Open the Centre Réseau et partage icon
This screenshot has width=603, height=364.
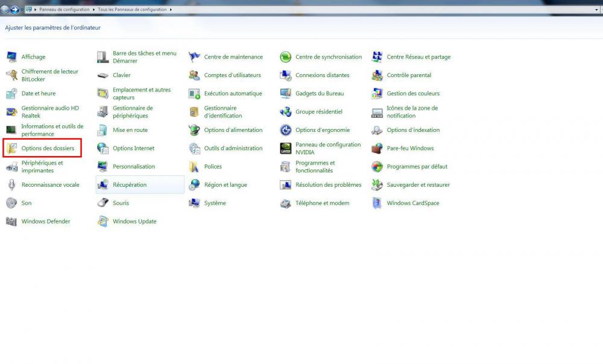[377, 57]
